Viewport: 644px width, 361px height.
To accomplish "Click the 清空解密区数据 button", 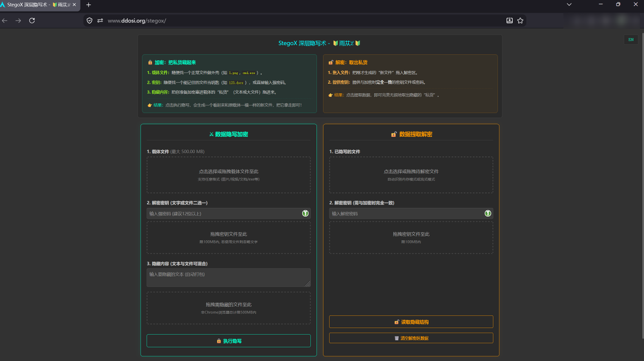I will click(x=411, y=338).
